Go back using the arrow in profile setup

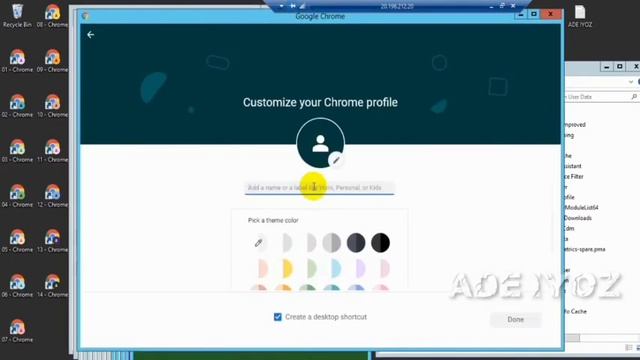click(x=91, y=35)
